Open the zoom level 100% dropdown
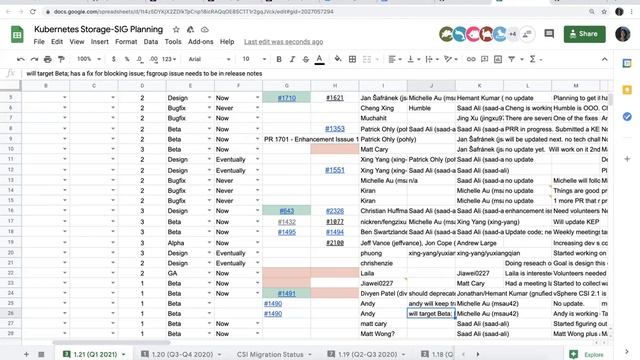This screenshot has height=360, width=640. pyautogui.click(x=89, y=59)
